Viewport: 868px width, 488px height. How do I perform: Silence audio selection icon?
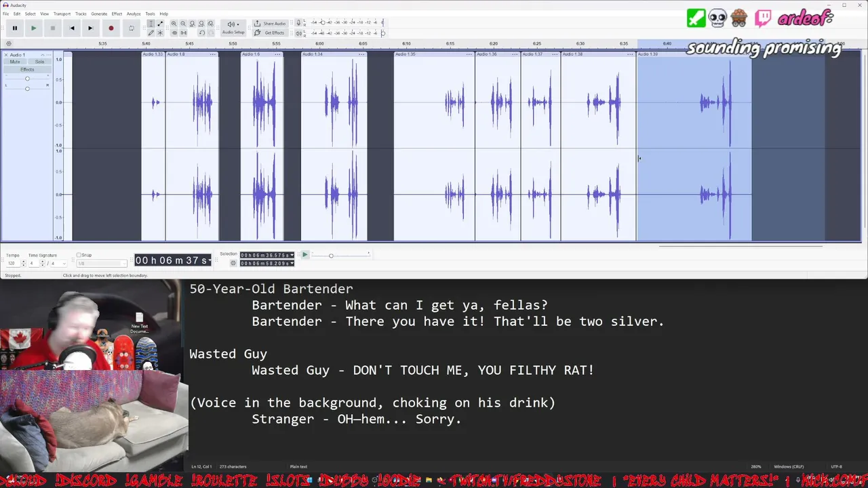tap(184, 33)
